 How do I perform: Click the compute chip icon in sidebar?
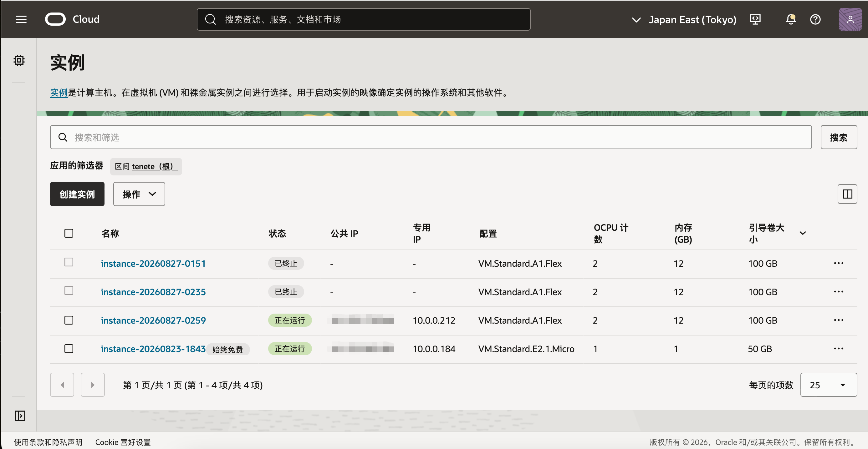tap(19, 61)
